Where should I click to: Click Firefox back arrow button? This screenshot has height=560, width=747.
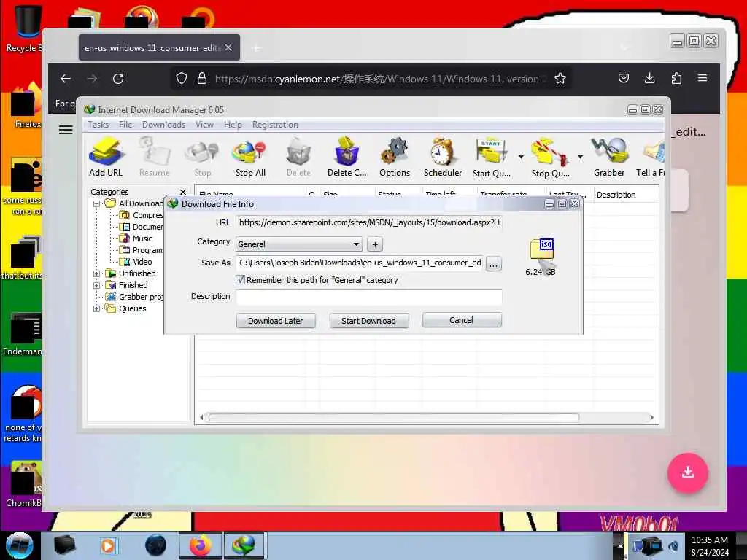(x=66, y=79)
